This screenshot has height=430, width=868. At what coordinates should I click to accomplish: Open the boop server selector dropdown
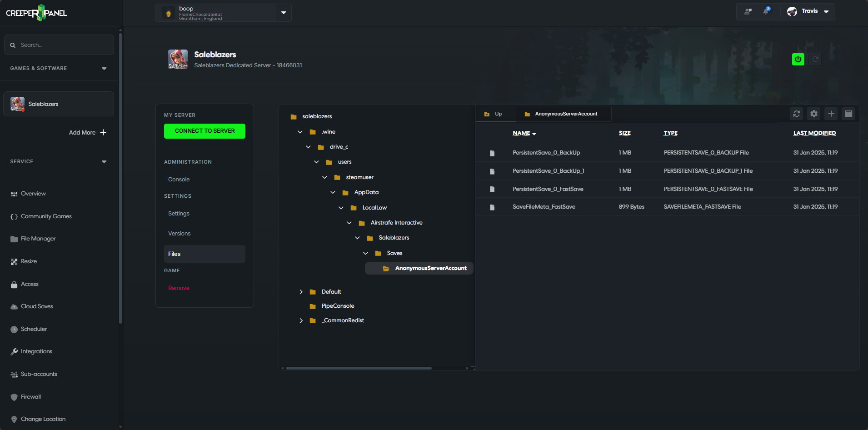pyautogui.click(x=284, y=13)
